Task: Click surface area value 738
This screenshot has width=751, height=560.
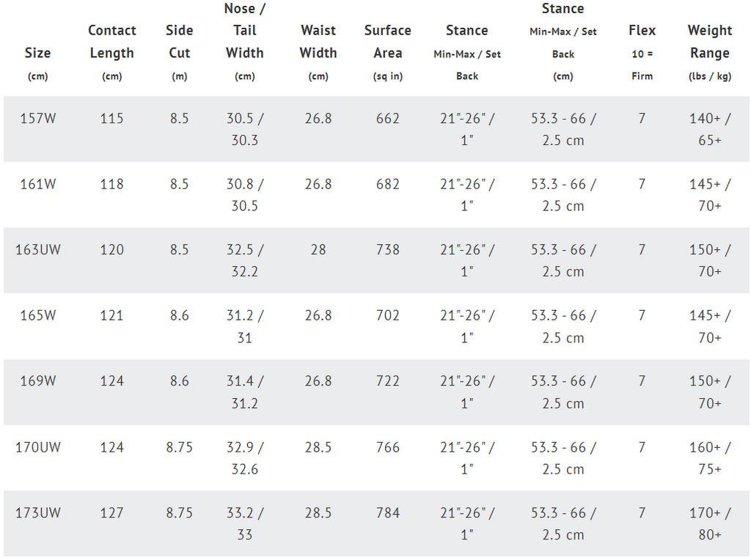Action: tap(387, 249)
